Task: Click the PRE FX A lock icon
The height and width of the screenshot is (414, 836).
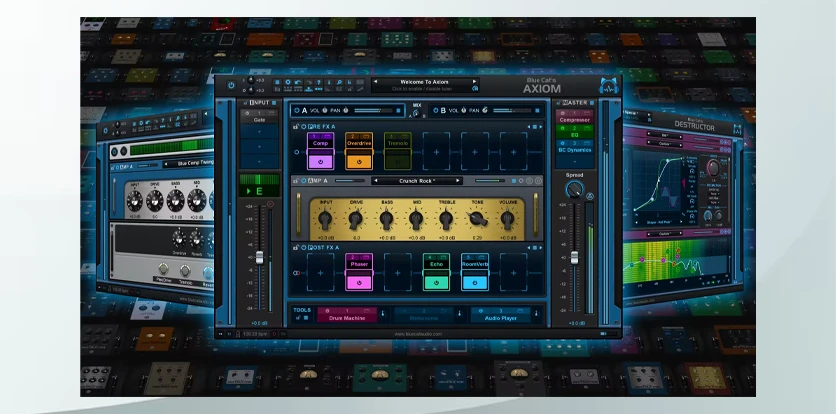Action: pos(295,126)
